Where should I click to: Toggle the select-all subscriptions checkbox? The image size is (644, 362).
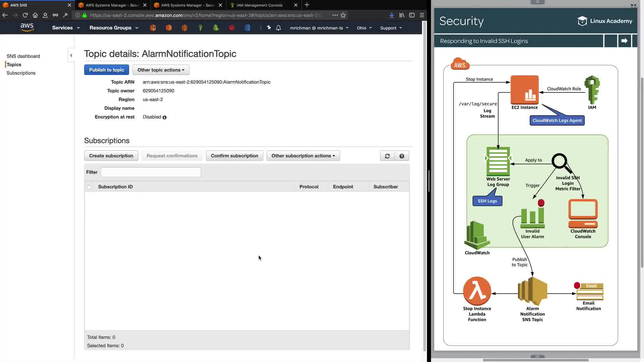[x=89, y=187]
